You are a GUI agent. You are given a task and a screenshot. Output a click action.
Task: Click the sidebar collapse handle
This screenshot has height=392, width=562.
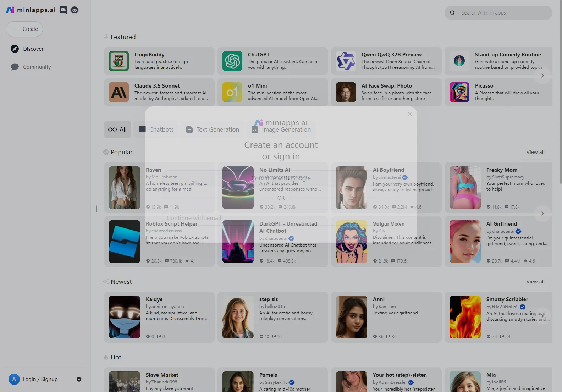pos(97,209)
